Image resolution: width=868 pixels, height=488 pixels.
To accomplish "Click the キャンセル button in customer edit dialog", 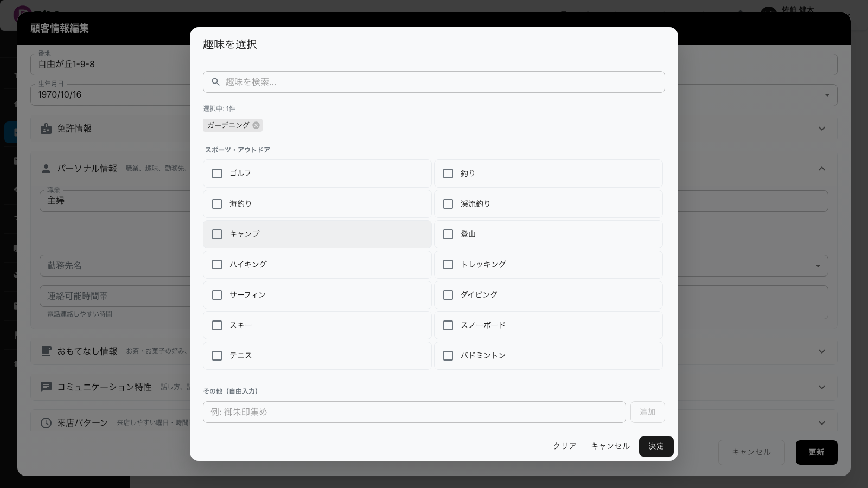I will coord(751,452).
